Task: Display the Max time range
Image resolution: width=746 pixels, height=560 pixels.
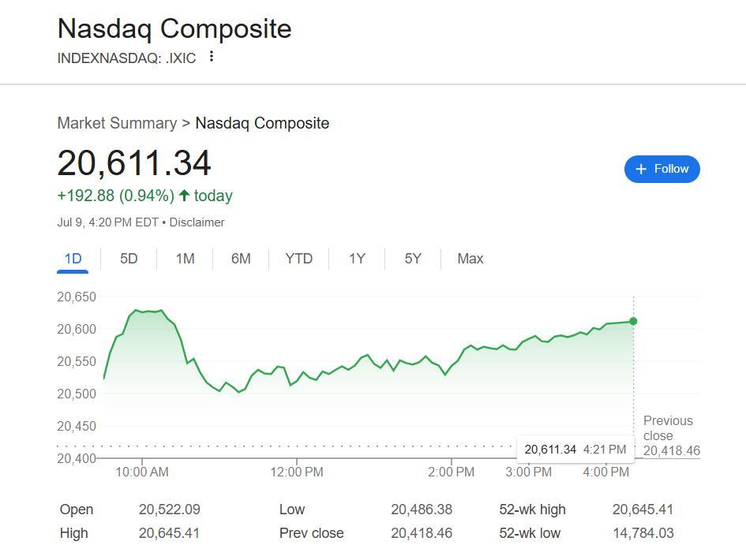Action: [470, 259]
